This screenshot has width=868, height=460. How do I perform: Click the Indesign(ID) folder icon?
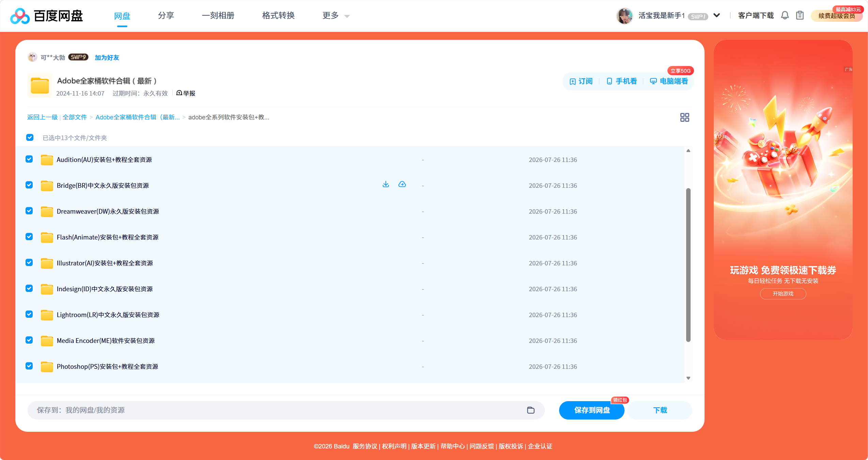(x=47, y=289)
